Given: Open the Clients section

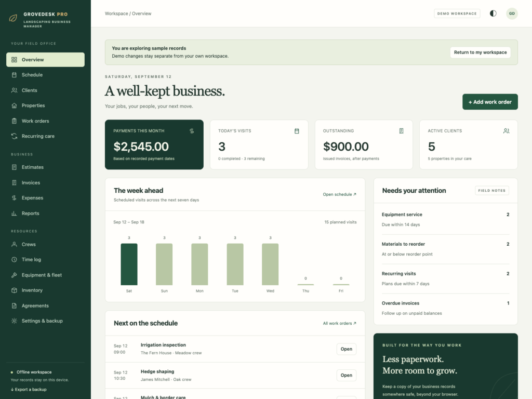Looking at the screenshot, I should pyautogui.click(x=46, y=90).
